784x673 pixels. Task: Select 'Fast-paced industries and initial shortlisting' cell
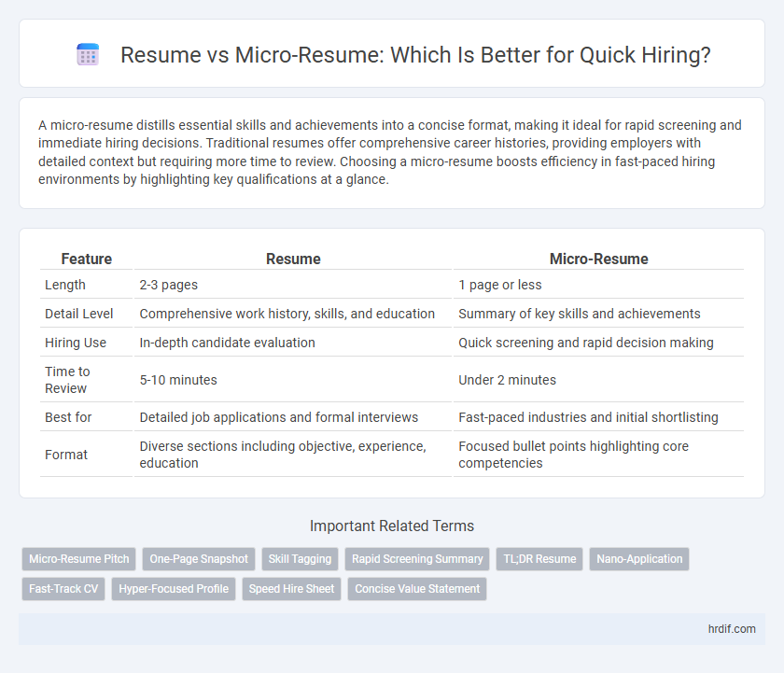click(x=598, y=417)
